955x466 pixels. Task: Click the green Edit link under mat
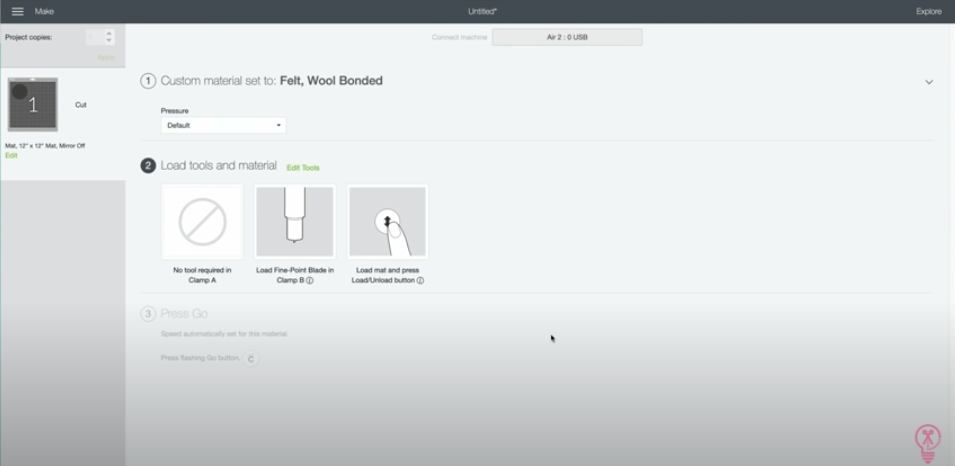click(11, 155)
